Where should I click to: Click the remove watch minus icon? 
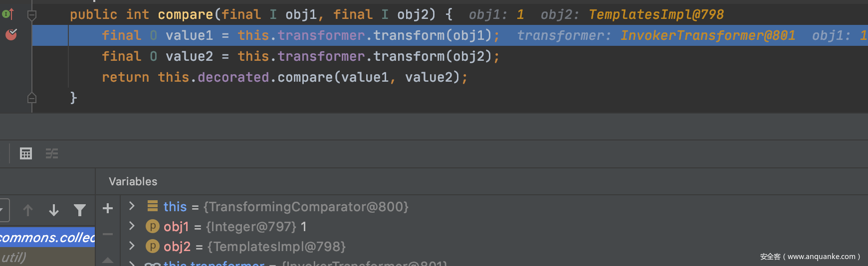click(x=108, y=234)
